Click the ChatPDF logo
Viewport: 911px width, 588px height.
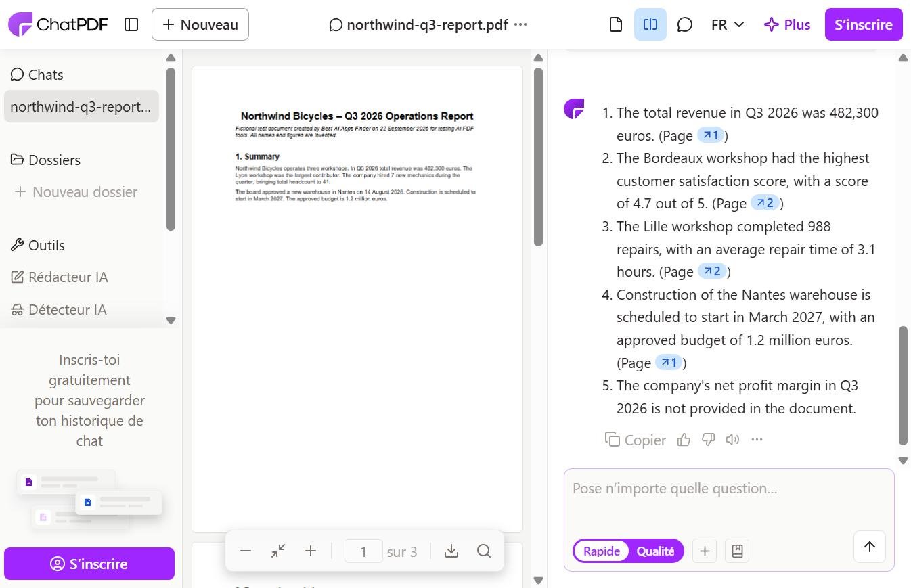58,24
